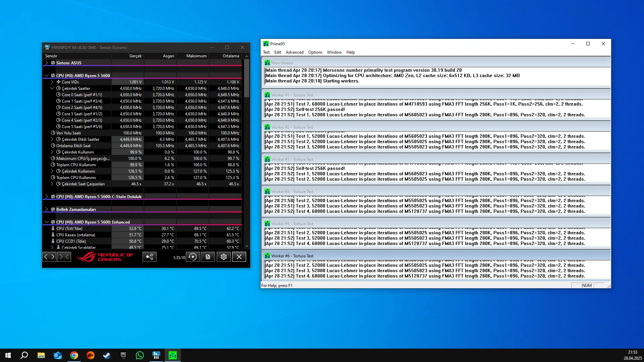Select the Core 3 Saati (perf #1/2) row

[x=142, y=114]
